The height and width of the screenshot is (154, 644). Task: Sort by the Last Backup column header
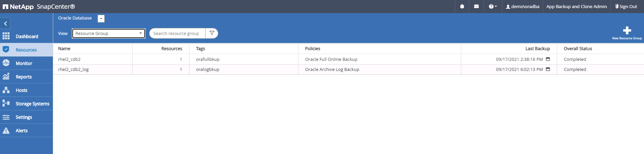point(538,48)
